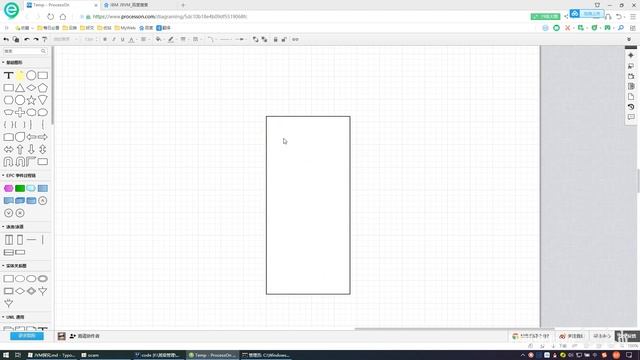This screenshot has width=640, height=360.
Task: Select the triangle shape
Action: pos(20,87)
